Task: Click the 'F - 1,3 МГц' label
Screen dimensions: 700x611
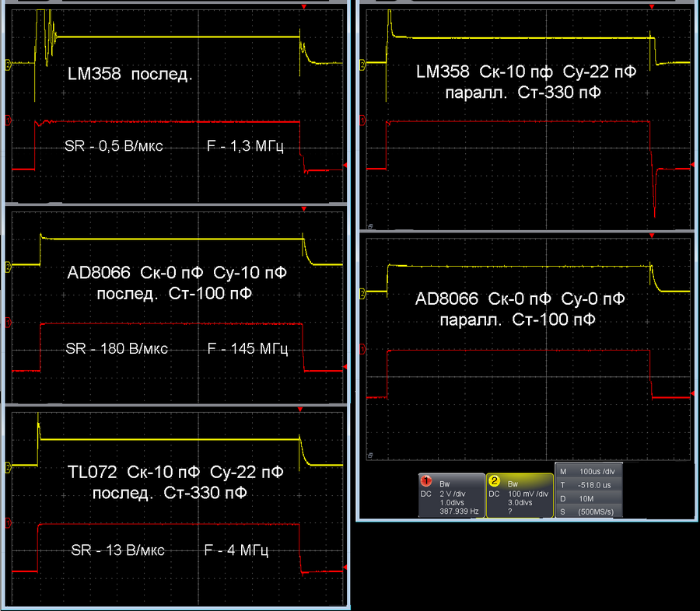Action: pyautogui.click(x=245, y=146)
